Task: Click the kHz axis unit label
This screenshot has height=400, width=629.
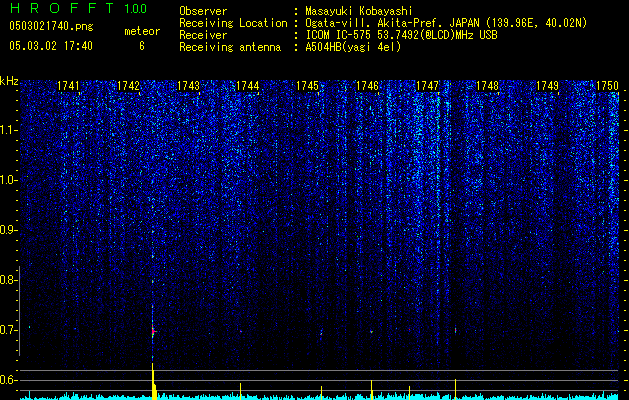Action: (x=9, y=81)
